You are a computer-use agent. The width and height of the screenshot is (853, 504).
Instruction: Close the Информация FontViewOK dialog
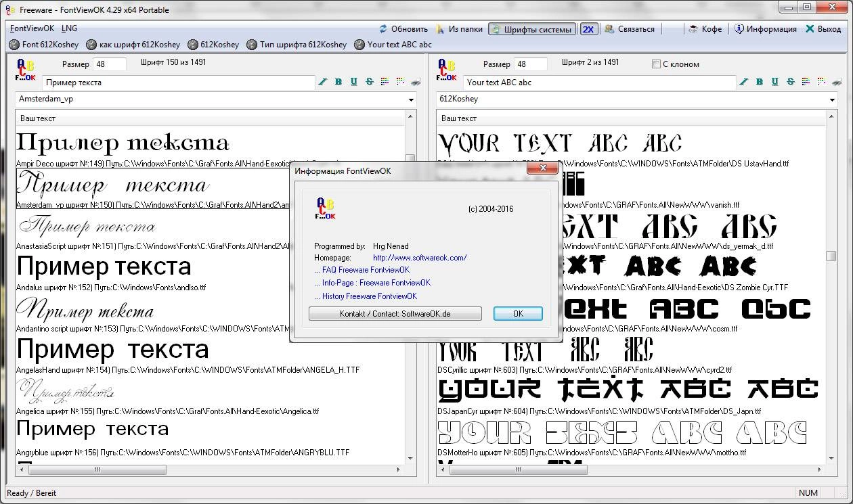[x=542, y=168]
